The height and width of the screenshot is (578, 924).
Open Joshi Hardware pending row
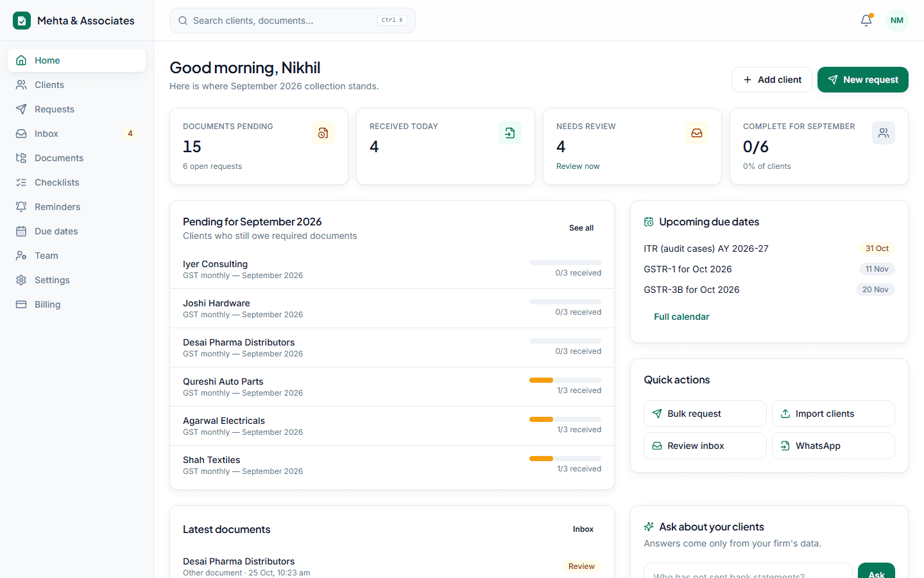point(392,308)
